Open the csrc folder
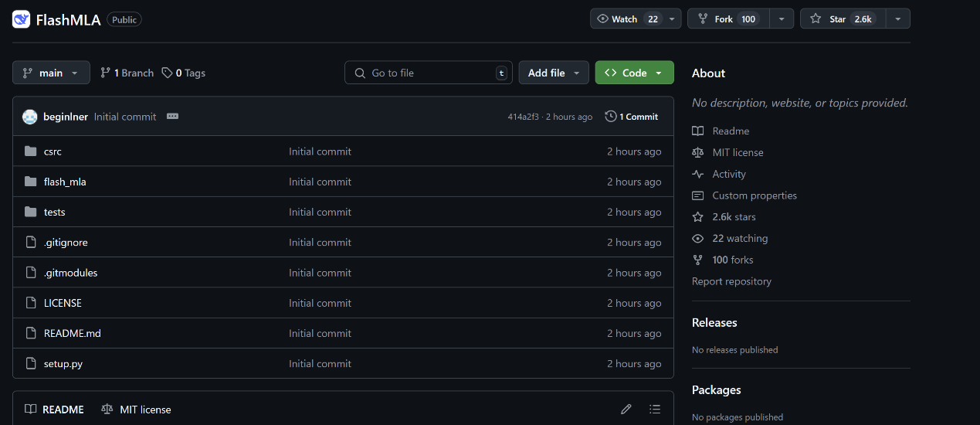The image size is (980, 425). tap(53, 151)
